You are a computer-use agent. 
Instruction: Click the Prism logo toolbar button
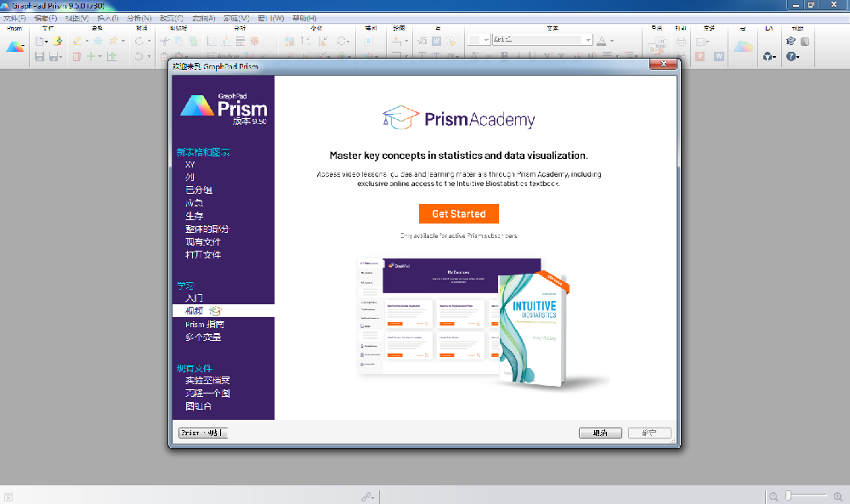tap(15, 47)
